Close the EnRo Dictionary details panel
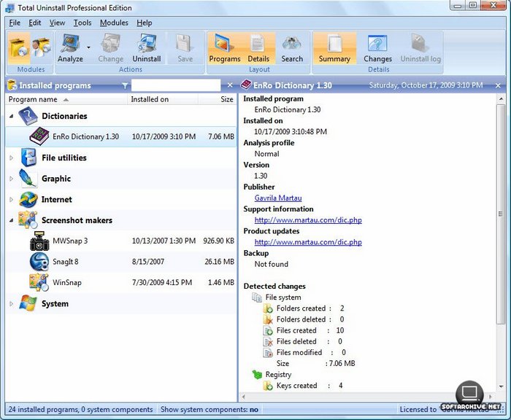Viewport: 511px width, 420px height. click(498, 85)
